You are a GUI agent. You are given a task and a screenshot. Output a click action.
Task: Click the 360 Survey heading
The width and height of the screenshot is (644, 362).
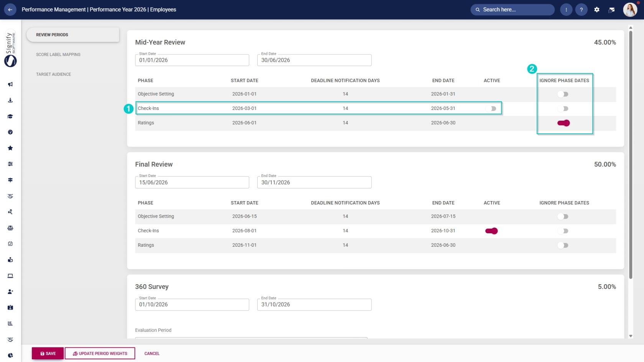tap(152, 287)
